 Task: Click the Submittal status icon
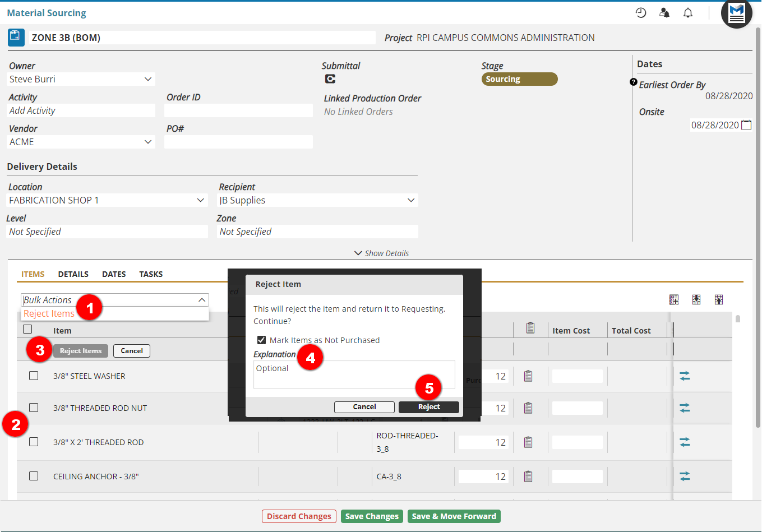coord(330,79)
